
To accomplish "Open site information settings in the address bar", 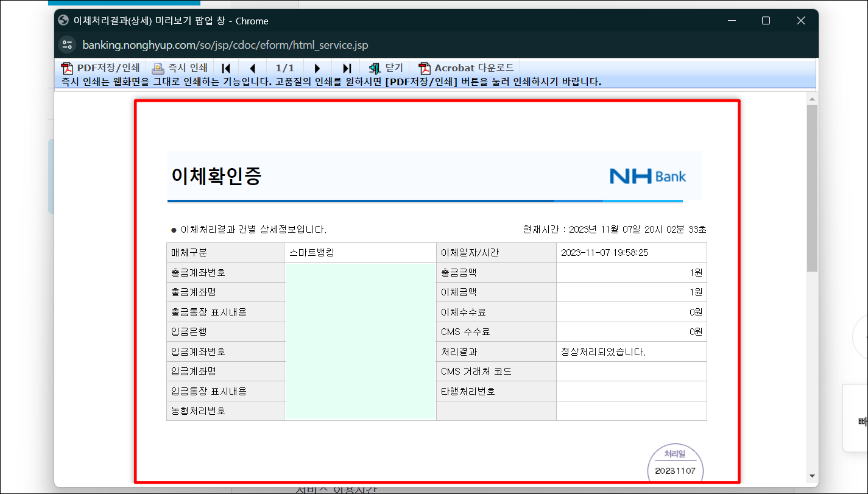I will pos(67,44).
